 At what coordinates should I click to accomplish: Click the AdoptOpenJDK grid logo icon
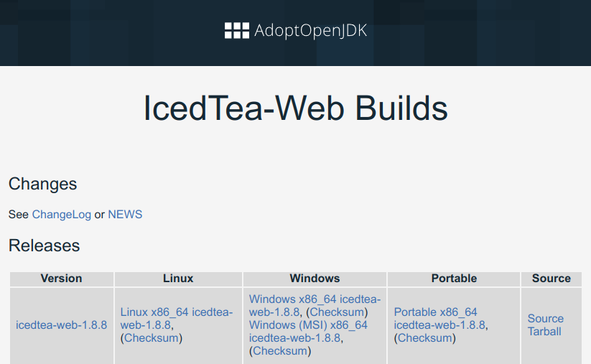tap(237, 31)
